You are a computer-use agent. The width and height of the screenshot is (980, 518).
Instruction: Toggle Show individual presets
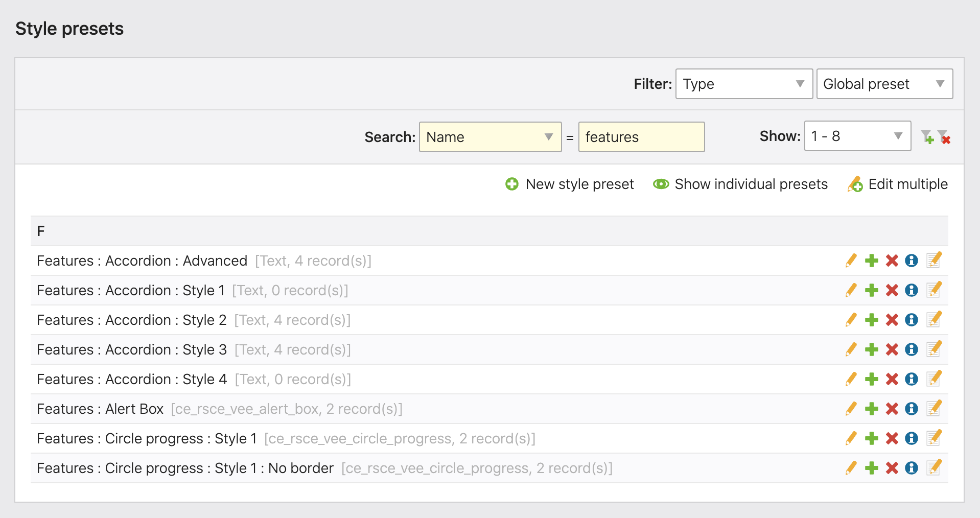pyautogui.click(x=740, y=184)
